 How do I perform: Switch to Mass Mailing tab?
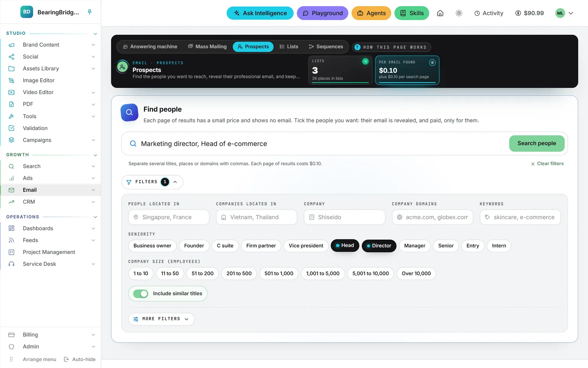pyautogui.click(x=207, y=47)
